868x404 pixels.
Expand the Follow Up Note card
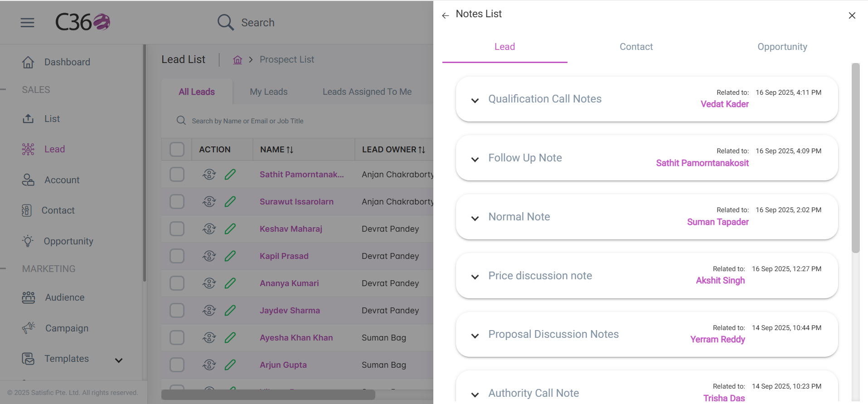[x=475, y=159]
